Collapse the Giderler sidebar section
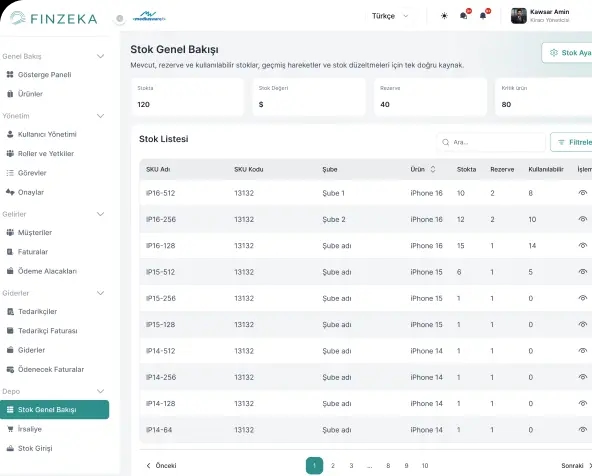This screenshot has height=476, width=592. pos(100,293)
